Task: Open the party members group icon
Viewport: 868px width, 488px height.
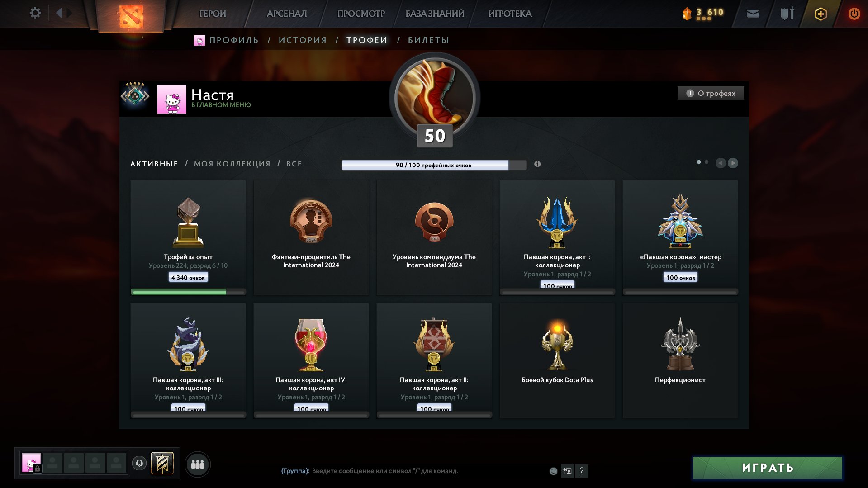Action: (x=198, y=464)
